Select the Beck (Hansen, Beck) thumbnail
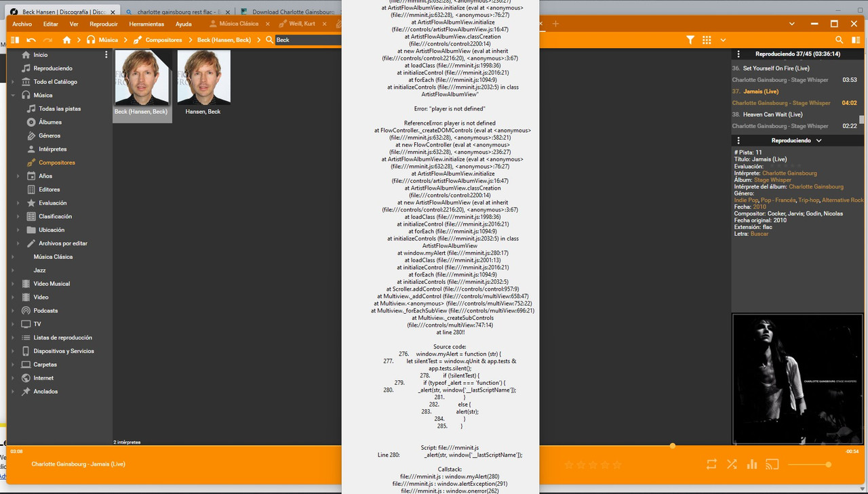Screen dimensions: 868x494 click(142, 77)
